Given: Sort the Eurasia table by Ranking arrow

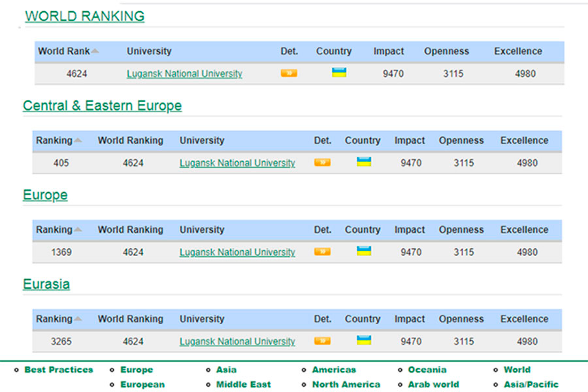Looking at the screenshot, I should pyautogui.click(x=78, y=319).
